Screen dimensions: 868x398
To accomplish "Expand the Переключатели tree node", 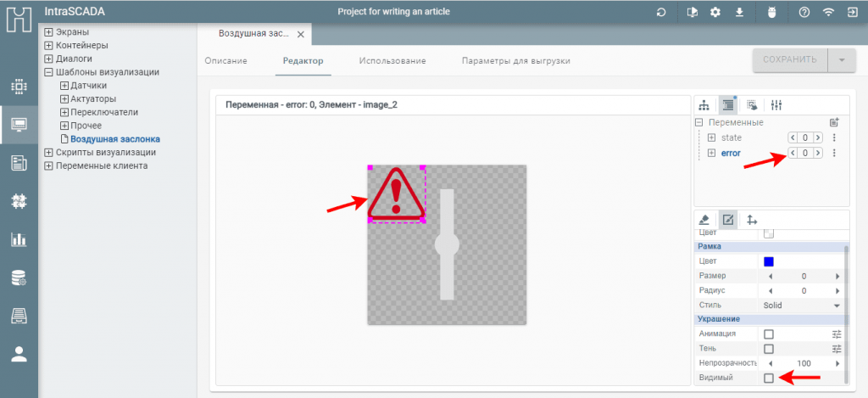I will point(64,112).
